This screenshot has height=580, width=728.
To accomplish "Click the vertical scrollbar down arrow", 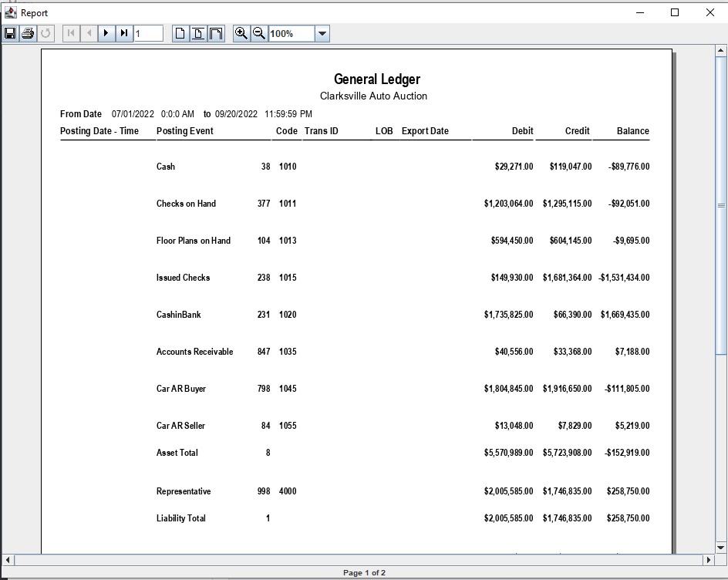I will (x=721, y=547).
